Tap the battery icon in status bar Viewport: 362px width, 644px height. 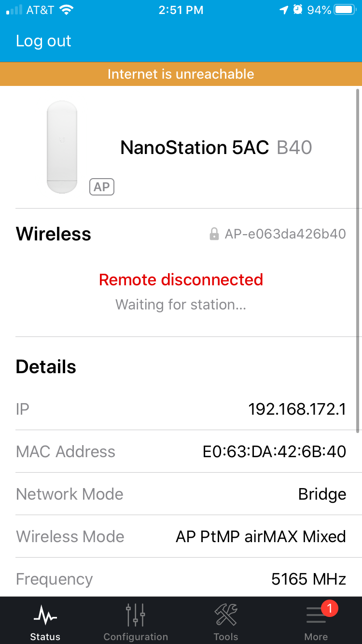(345, 10)
